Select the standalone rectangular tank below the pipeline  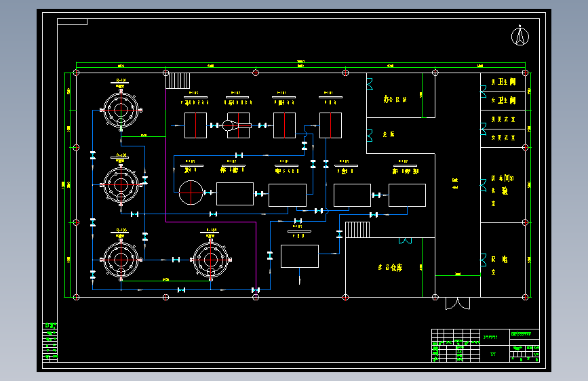pyautogui.click(x=300, y=256)
